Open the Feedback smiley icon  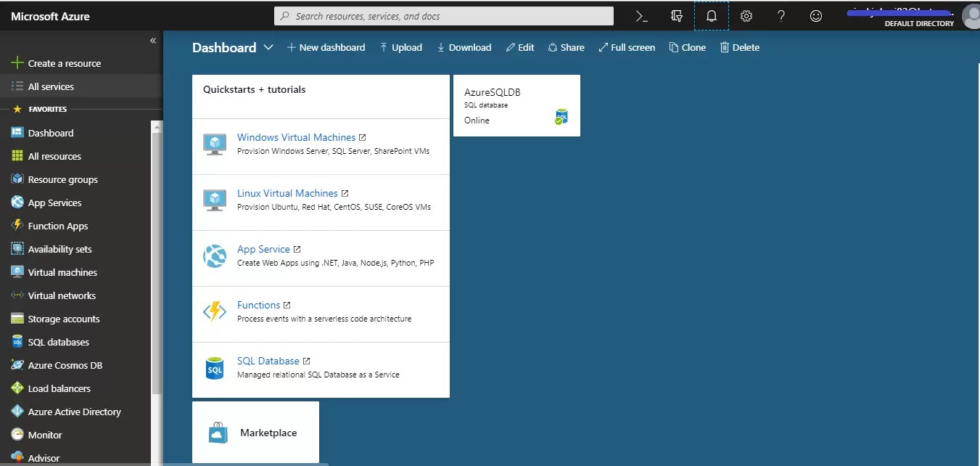pos(816,16)
